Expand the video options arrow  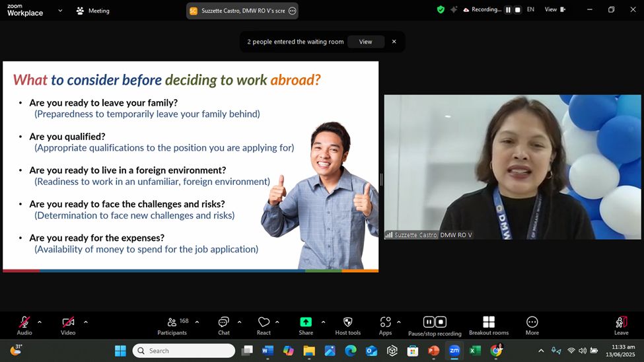coord(85,322)
